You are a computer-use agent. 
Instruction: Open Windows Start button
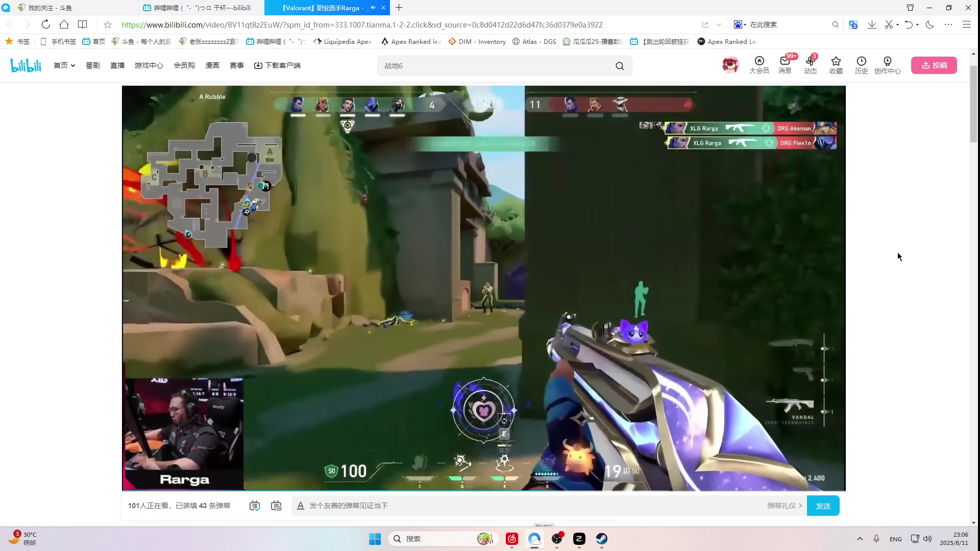point(375,539)
